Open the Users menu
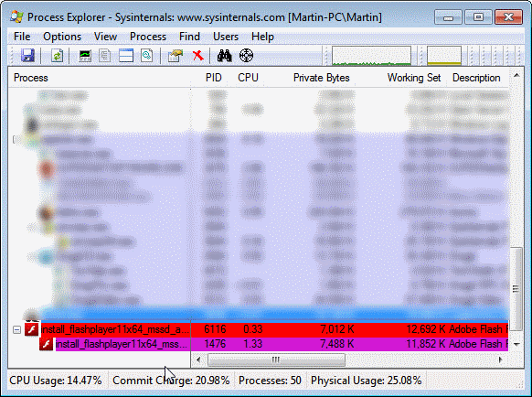 coord(226,37)
